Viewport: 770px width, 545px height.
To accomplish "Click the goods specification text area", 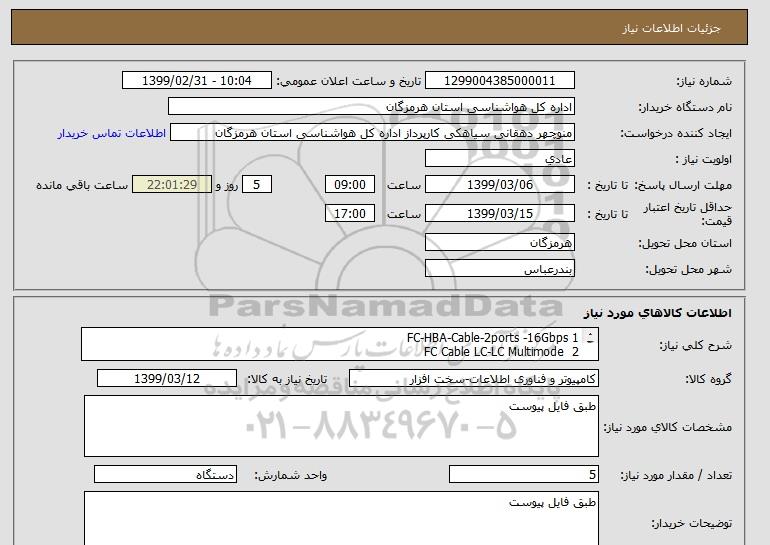I will tap(341, 426).
